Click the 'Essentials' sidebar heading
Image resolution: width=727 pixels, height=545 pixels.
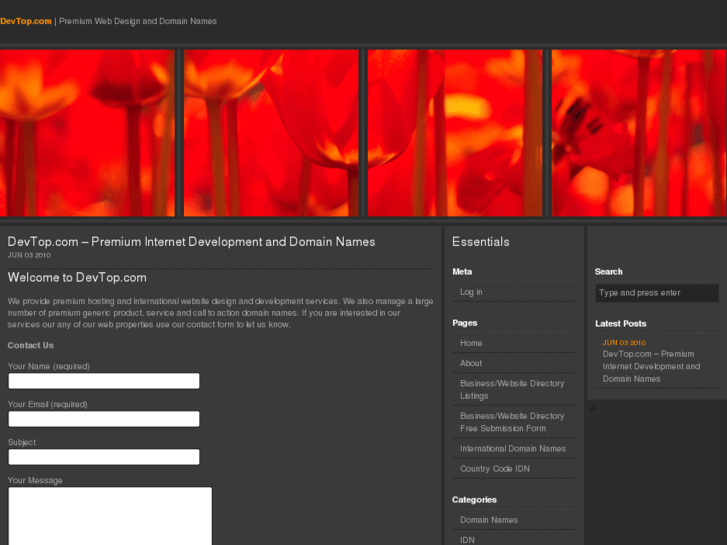(480, 242)
